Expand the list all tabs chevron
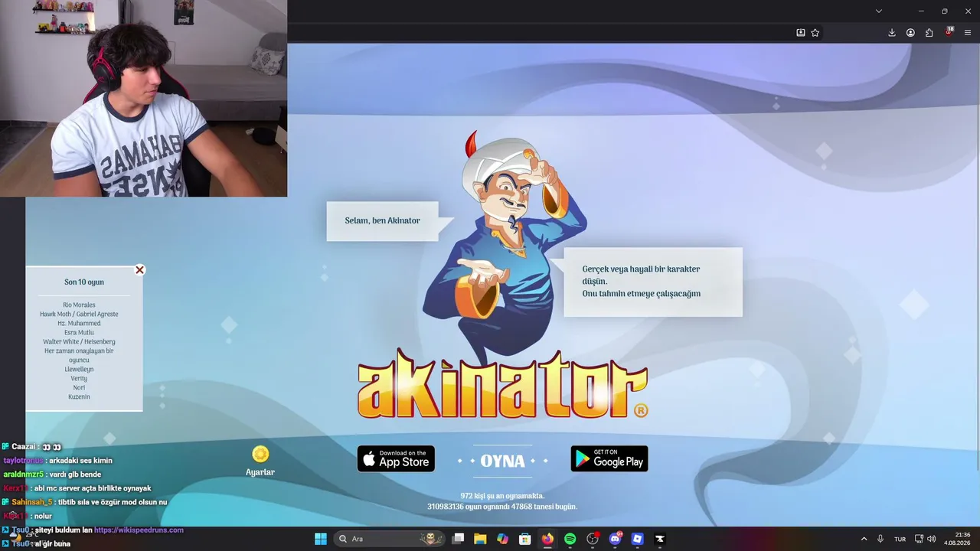 coord(879,11)
